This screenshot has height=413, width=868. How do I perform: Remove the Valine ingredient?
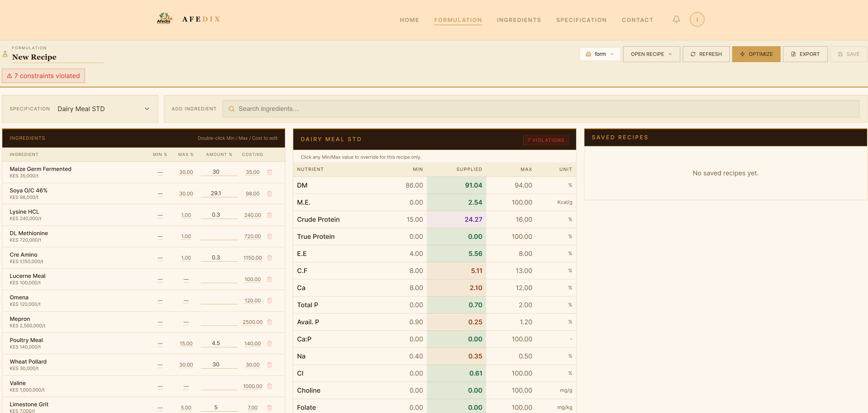(x=269, y=386)
